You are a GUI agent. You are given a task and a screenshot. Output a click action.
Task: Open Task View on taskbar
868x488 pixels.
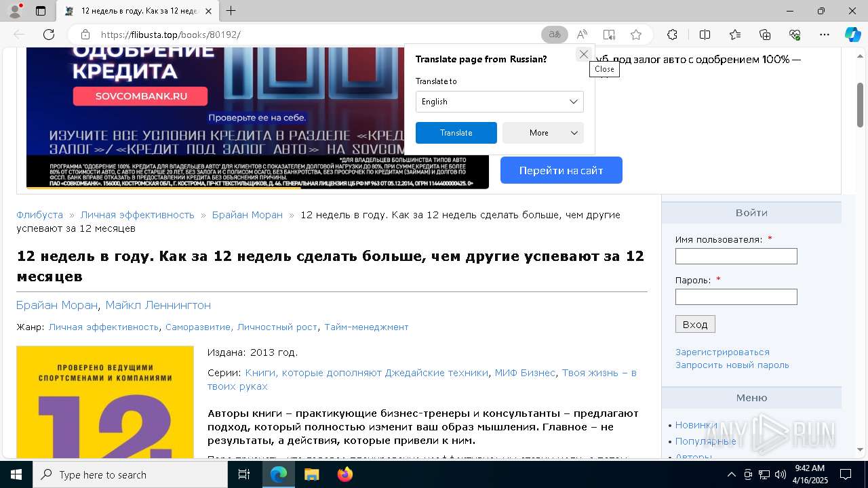pos(244,474)
